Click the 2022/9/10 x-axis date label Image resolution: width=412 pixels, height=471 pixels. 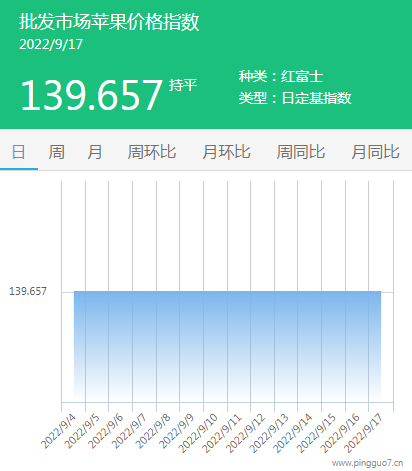point(198,433)
